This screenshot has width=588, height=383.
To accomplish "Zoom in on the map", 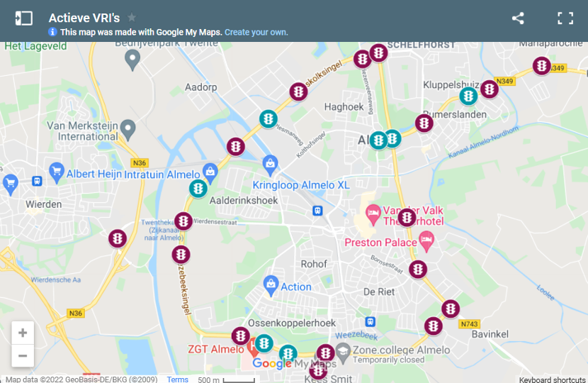I will click(23, 333).
